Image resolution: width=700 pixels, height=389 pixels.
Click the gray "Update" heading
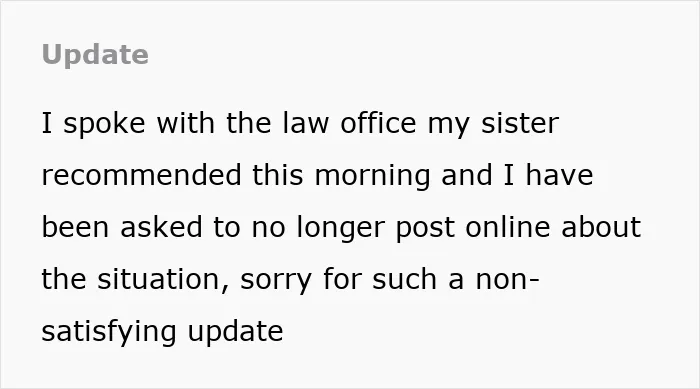(95, 55)
